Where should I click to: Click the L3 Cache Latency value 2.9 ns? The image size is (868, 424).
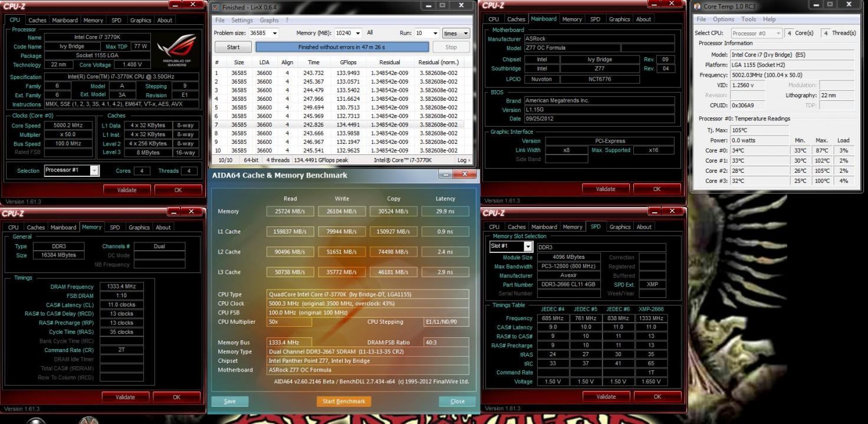pyautogui.click(x=445, y=272)
